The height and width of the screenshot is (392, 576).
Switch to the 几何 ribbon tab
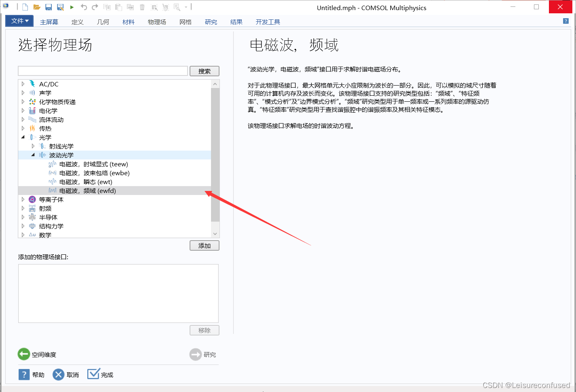pyautogui.click(x=103, y=22)
